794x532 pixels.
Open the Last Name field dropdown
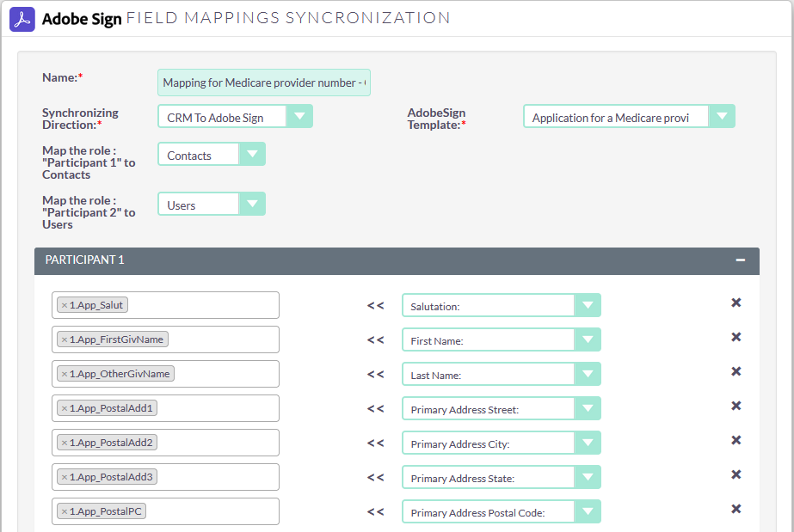click(x=502, y=374)
